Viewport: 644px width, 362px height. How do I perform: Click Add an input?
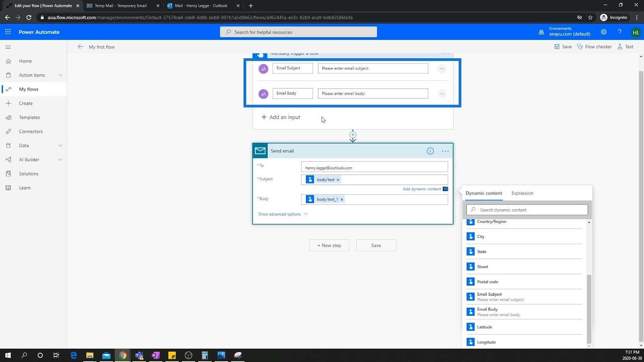pyautogui.click(x=281, y=117)
